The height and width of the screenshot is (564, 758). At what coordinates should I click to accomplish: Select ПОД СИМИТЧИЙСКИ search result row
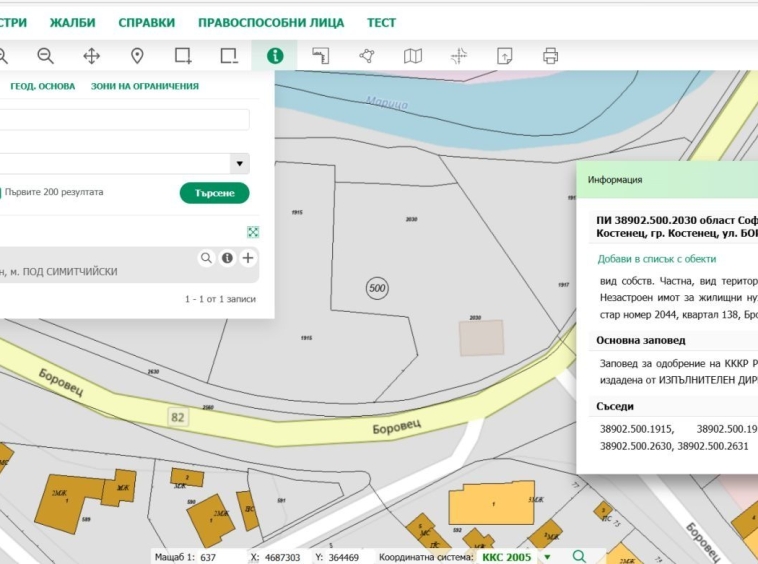(128, 265)
